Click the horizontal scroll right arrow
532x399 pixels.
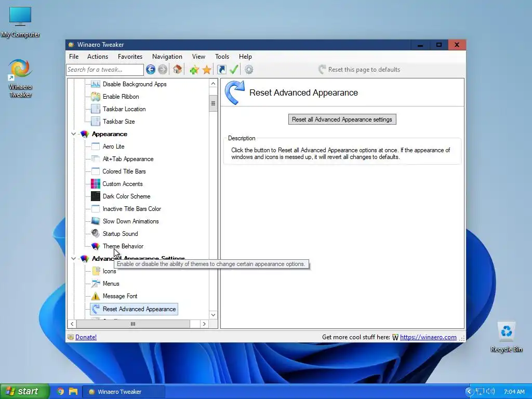(204, 324)
